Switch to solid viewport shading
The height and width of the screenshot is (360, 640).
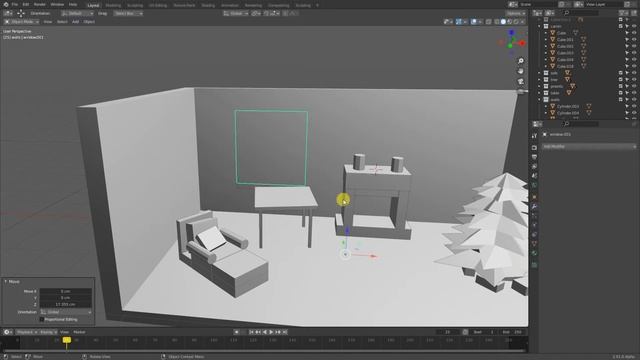coord(503,22)
